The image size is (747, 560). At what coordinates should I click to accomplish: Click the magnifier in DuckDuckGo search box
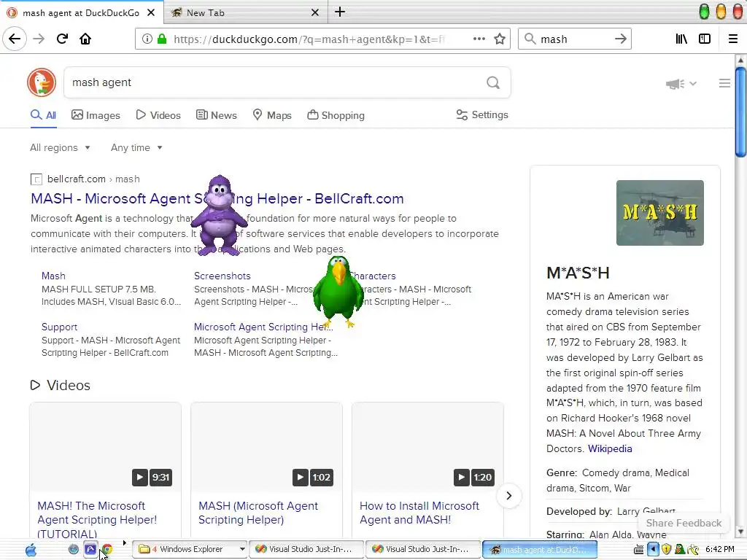493,83
